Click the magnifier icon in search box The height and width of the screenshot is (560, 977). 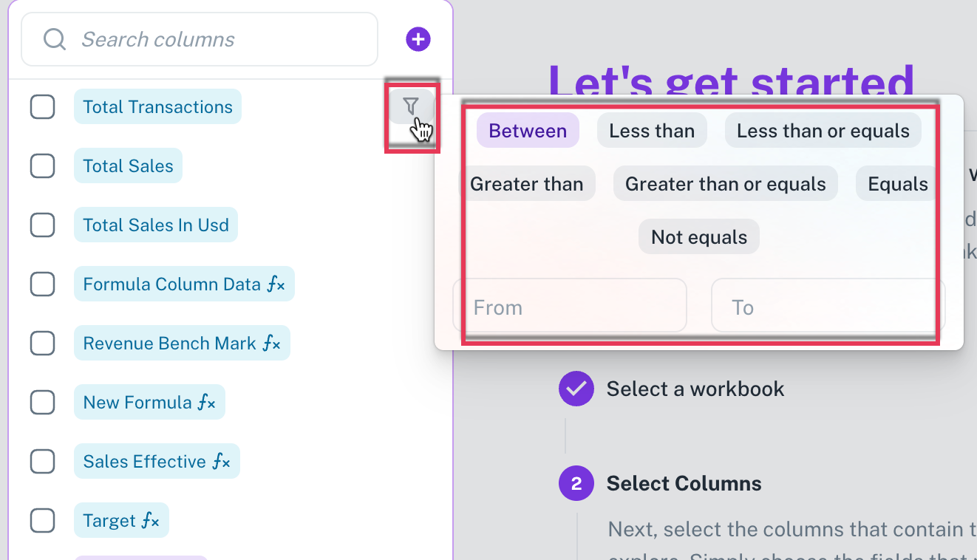coord(55,39)
